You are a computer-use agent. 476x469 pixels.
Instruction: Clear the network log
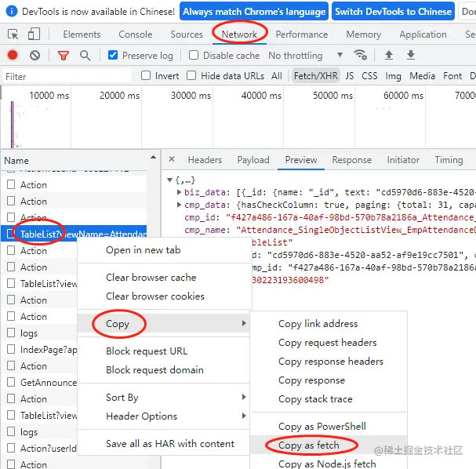(35, 55)
